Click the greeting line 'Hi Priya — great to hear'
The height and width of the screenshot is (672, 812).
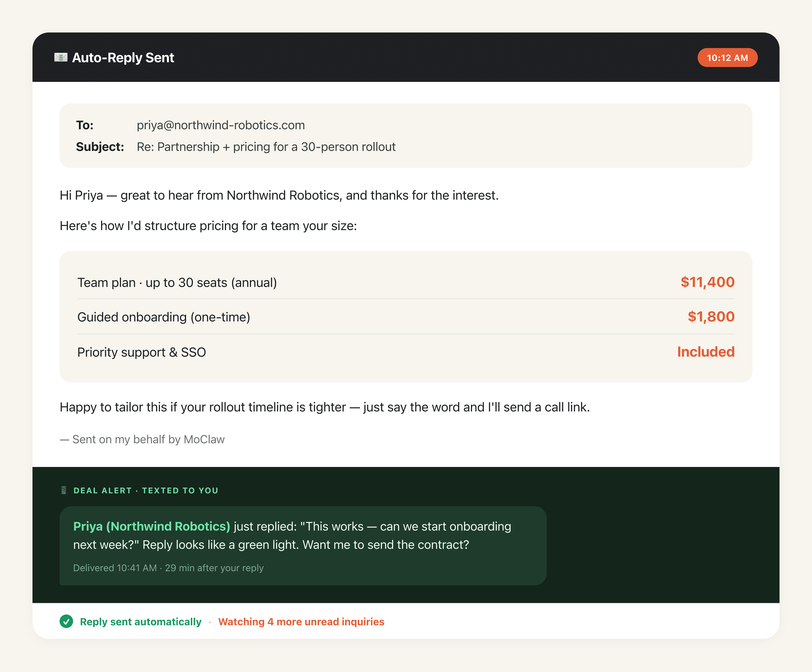[x=279, y=195]
